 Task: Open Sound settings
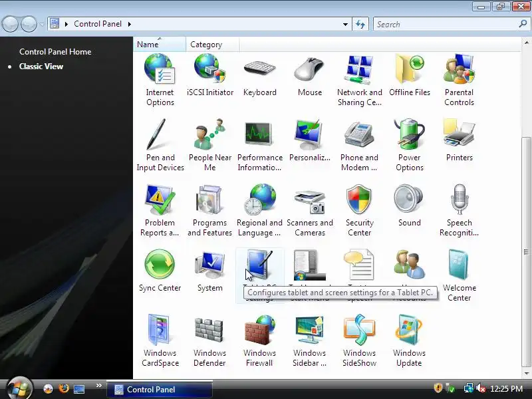pyautogui.click(x=410, y=205)
